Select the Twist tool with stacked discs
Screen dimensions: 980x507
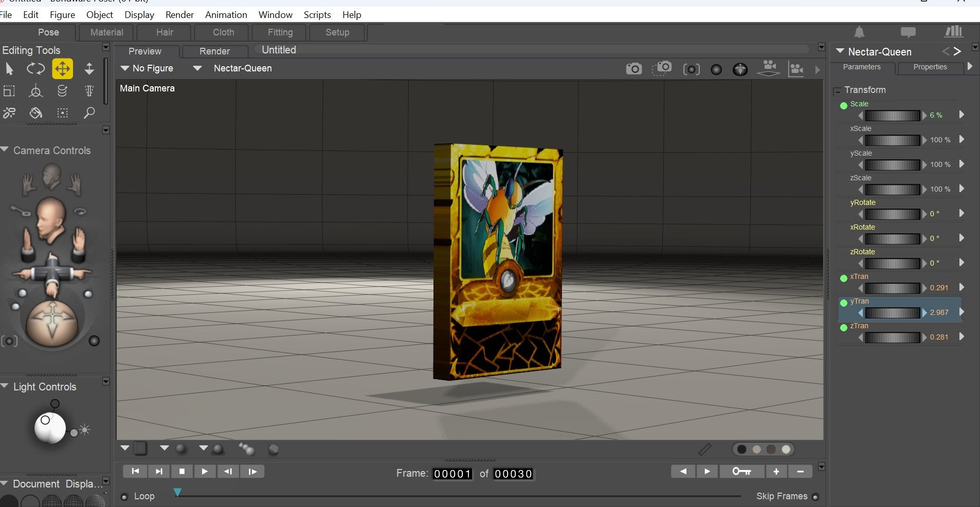[x=62, y=91]
